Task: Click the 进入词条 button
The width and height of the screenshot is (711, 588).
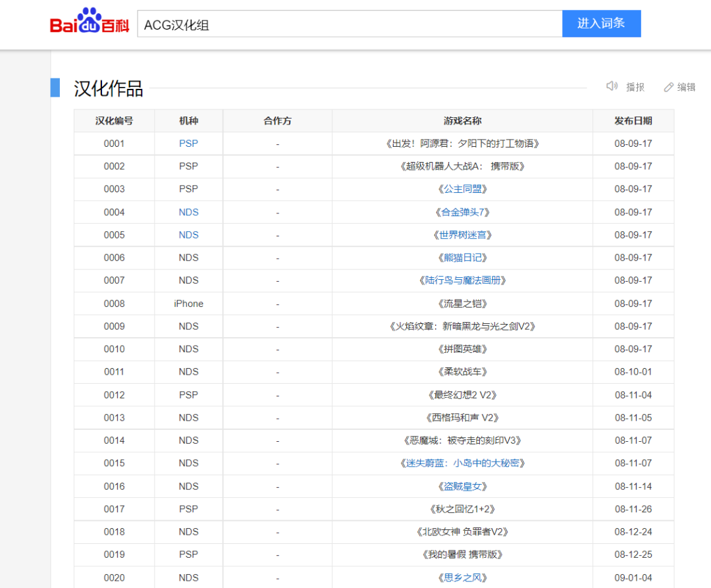Action: (601, 24)
